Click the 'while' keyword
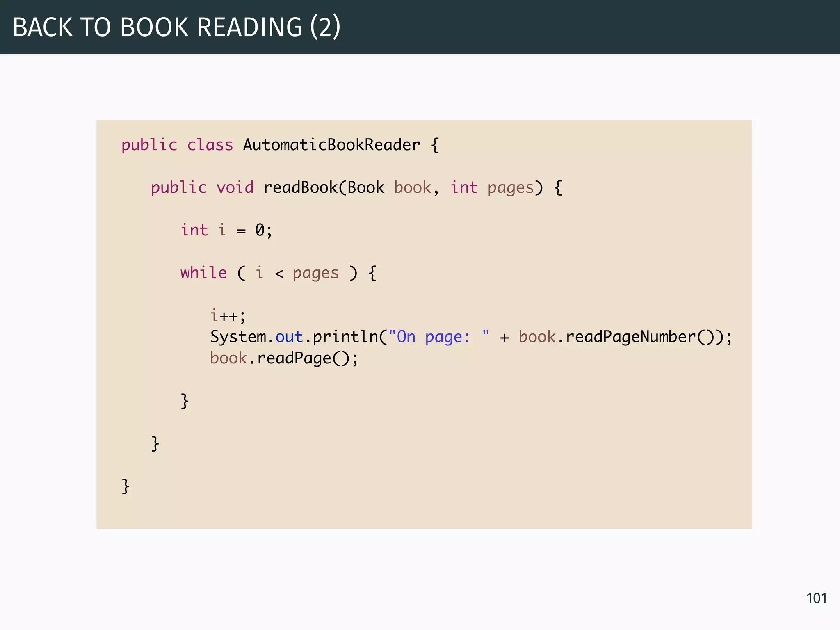The width and height of the screenshot is (840, 630). (x=203, y=273)
